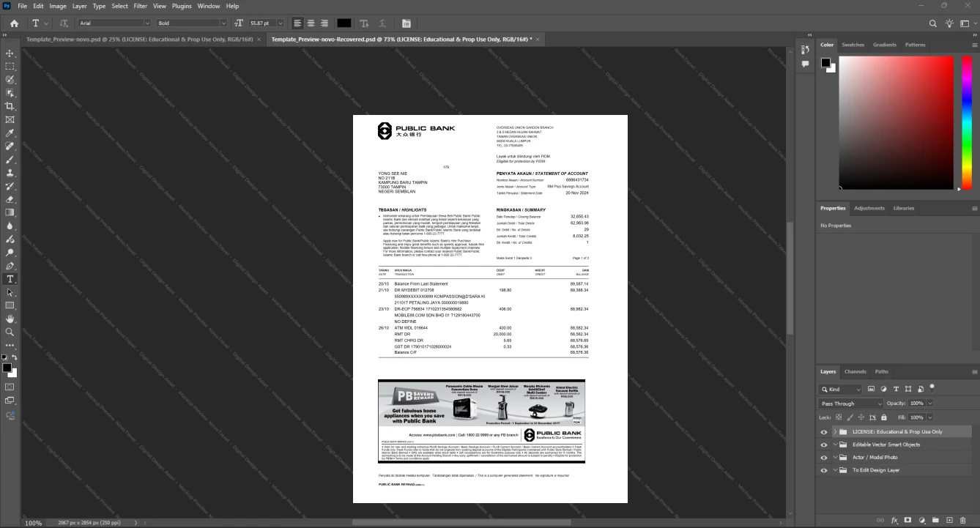Toggle text orientation in options bar
980x528 pixels.
(x=64, y=23)
